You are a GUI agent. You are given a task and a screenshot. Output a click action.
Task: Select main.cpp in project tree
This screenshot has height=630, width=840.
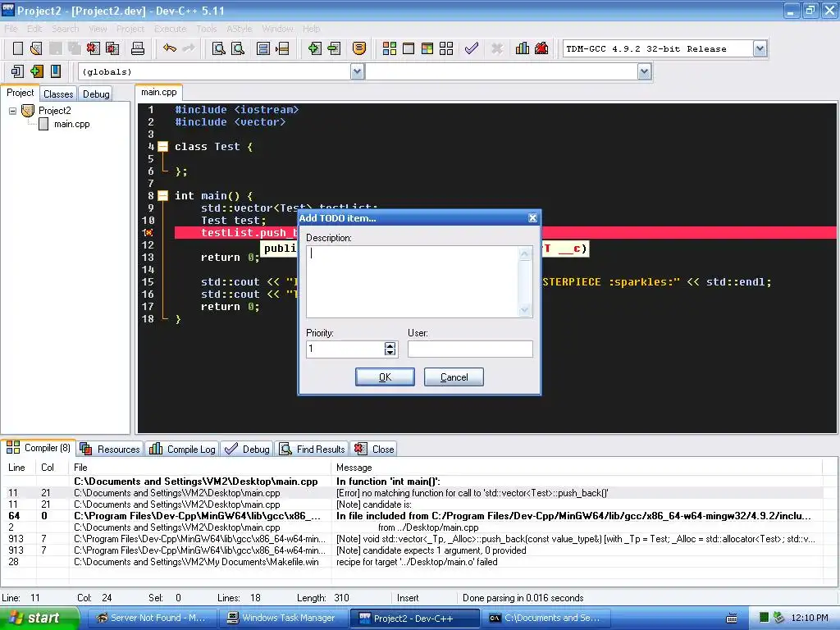click(x=72, y=125)
